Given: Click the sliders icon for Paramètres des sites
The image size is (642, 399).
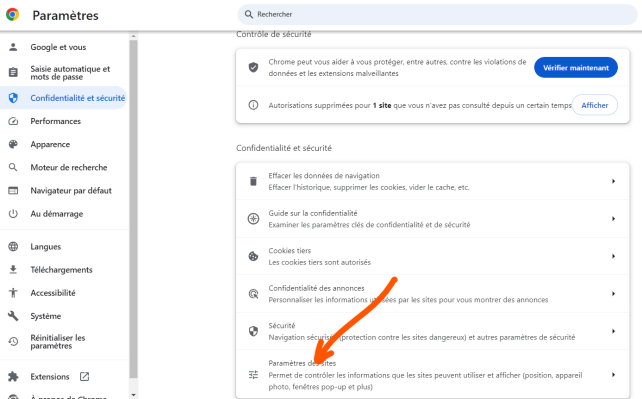Looking at the screenshot, I should click(253, 374).
